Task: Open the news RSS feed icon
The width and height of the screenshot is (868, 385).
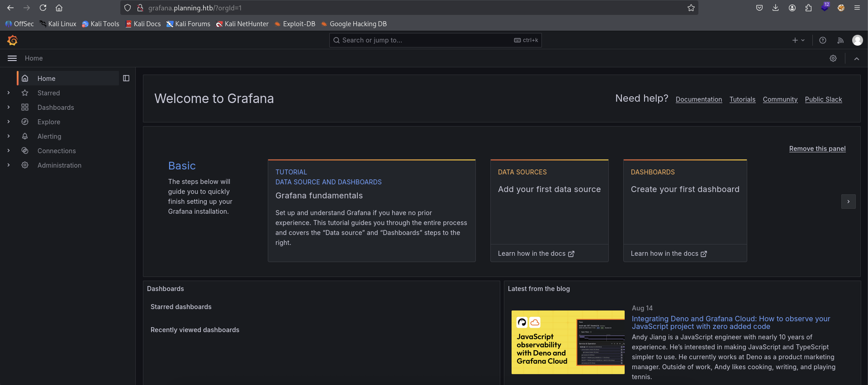Action: [x=840, y=40]
